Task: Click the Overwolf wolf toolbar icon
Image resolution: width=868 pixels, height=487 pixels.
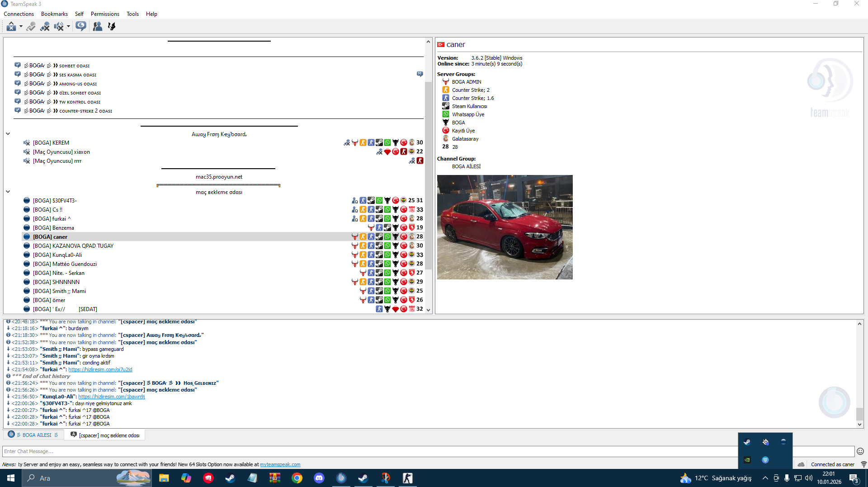Action: [112, 27]
